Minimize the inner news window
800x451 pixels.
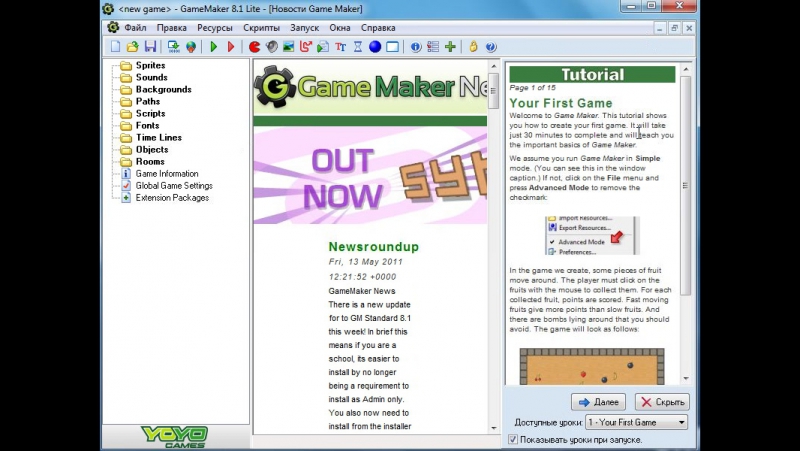click(660, 29)
